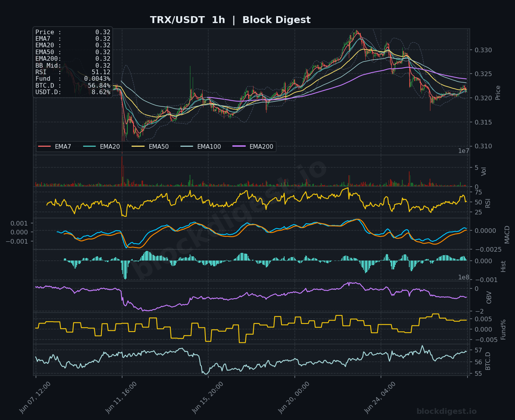515x420 pixels.
Task: Click the 75 tick on RSI axis
Action: tap(478, 192)
